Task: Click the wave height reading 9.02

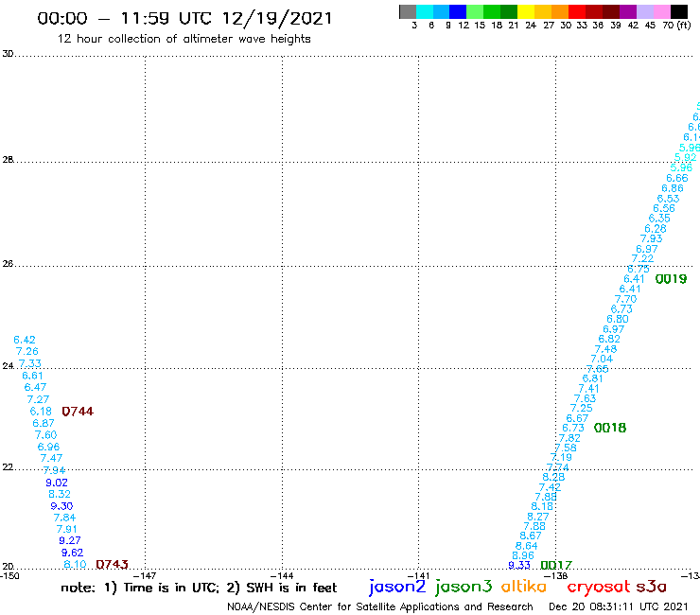Action: (57, 483)
